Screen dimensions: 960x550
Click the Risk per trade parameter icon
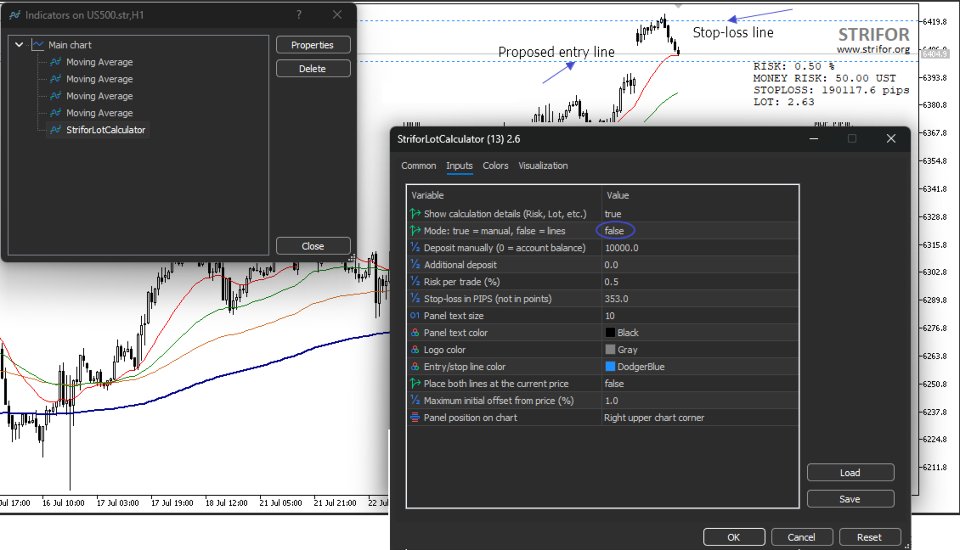tap(415, 282)
